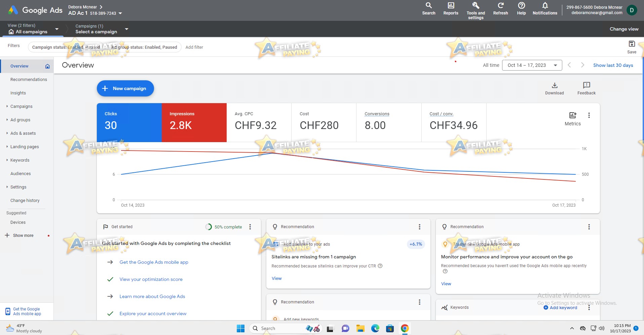
Task: Go to previous date range arrow
Action: coord(569,65)
